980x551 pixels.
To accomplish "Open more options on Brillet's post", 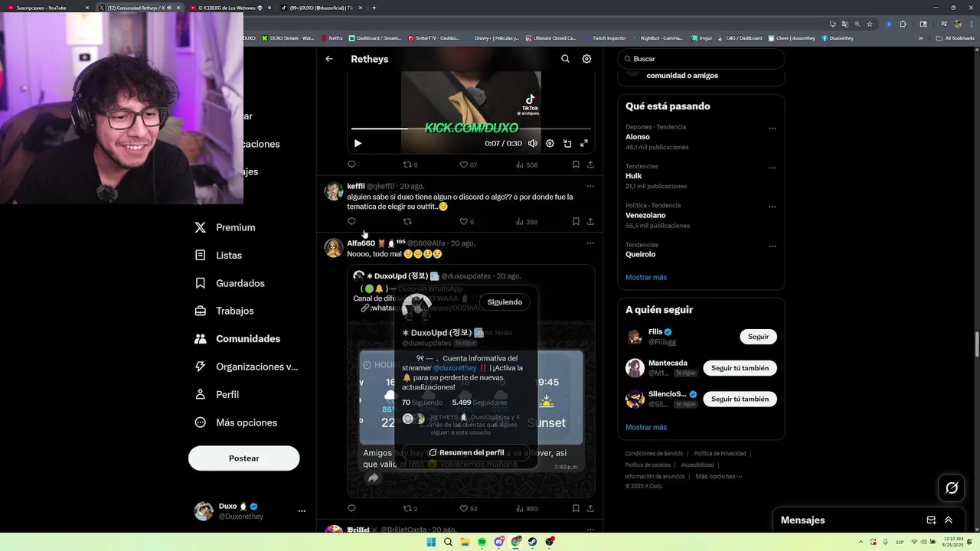I will [590, 530].
